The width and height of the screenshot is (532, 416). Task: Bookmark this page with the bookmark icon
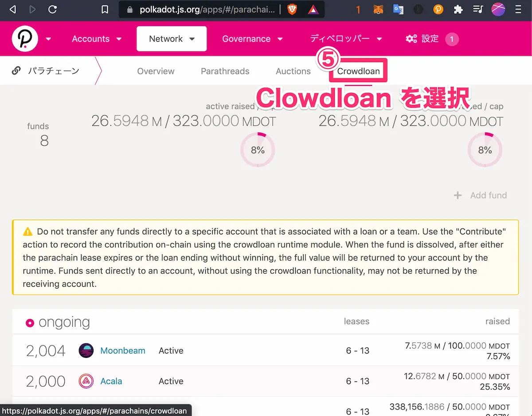(105, 9)
